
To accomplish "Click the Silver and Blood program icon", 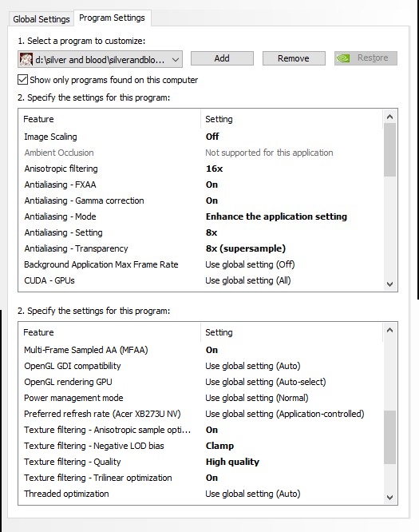I will [26, 59].
